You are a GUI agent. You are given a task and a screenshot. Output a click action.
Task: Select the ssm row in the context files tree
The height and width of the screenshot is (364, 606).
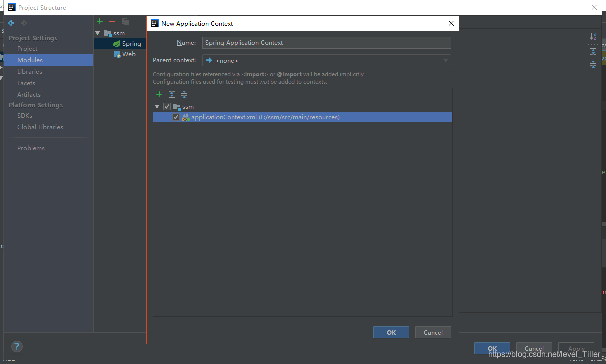(303, 107)
